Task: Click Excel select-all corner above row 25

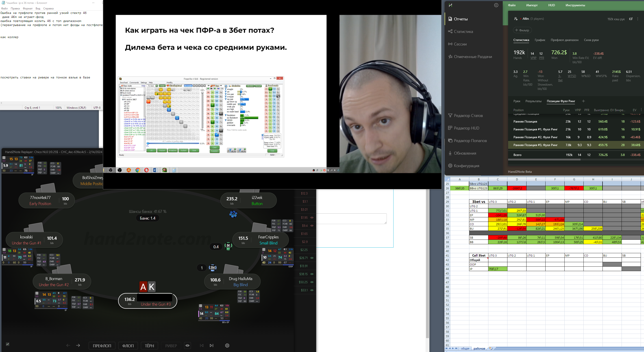Action: (448, 179)
